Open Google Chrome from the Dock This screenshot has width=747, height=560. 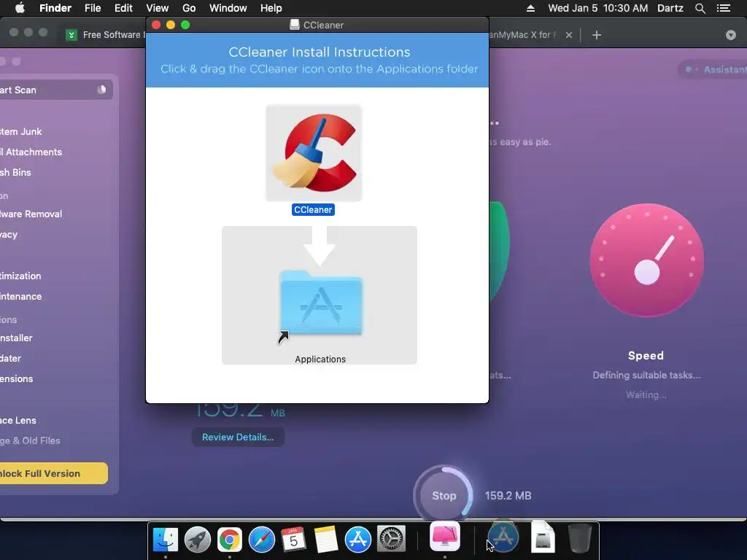click(x=230, y=540)
